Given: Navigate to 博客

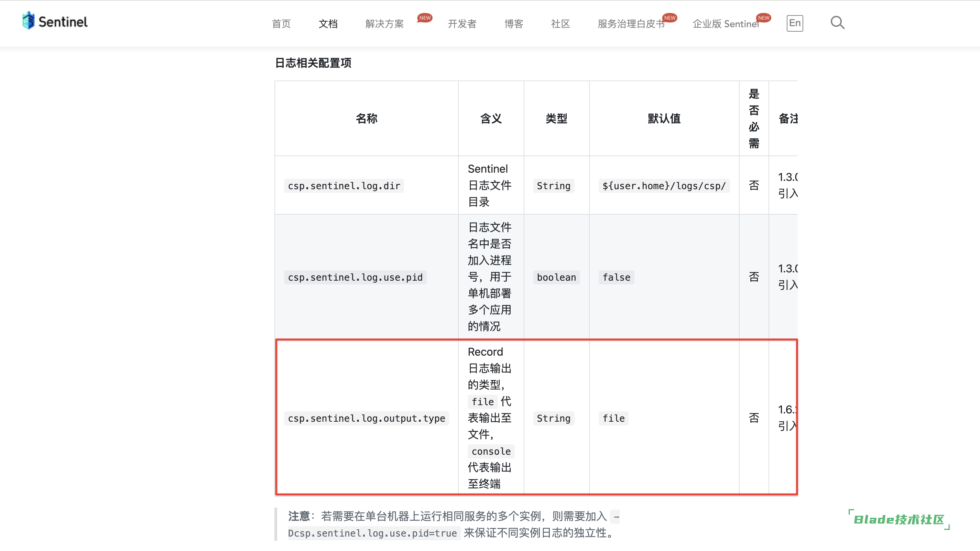Looking at the screenshot, I should point(514,24).
